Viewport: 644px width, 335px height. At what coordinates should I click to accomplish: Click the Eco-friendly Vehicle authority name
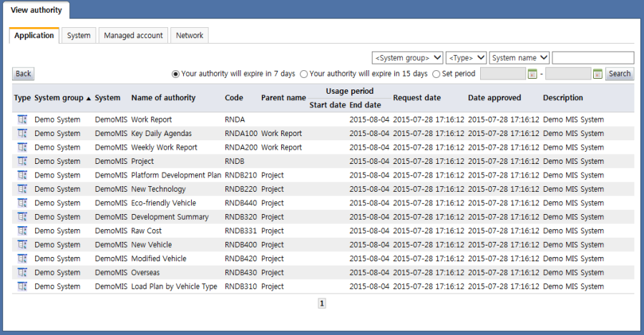(x=163, y=203)
